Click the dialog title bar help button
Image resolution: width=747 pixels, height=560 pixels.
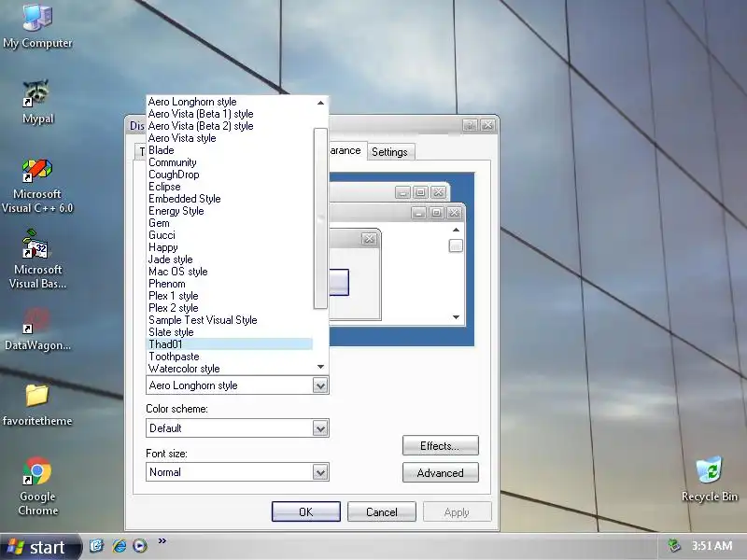point(470,125)
